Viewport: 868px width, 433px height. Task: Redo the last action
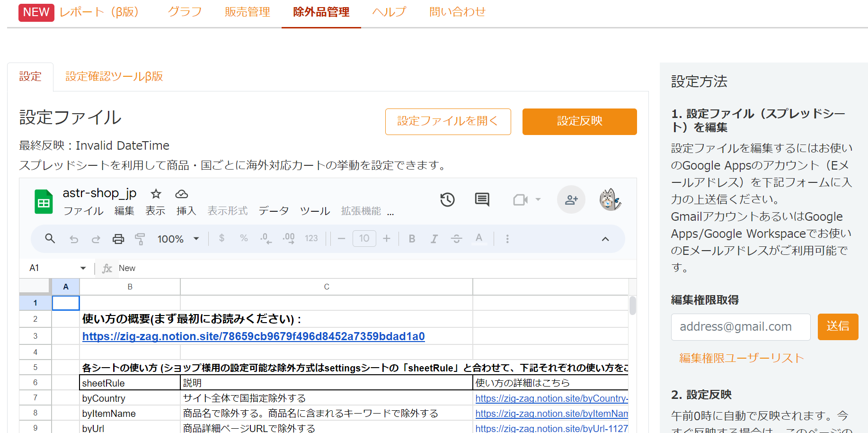click(x=96, y=239)
